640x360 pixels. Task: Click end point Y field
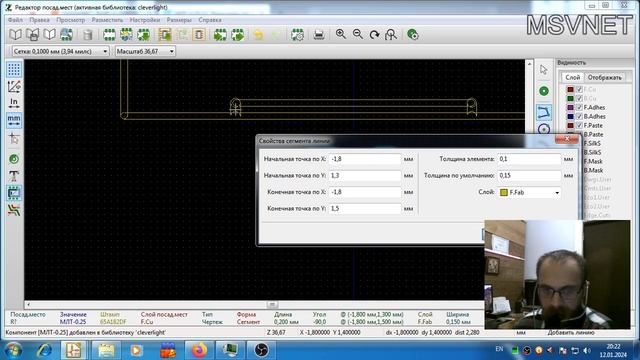365,209
